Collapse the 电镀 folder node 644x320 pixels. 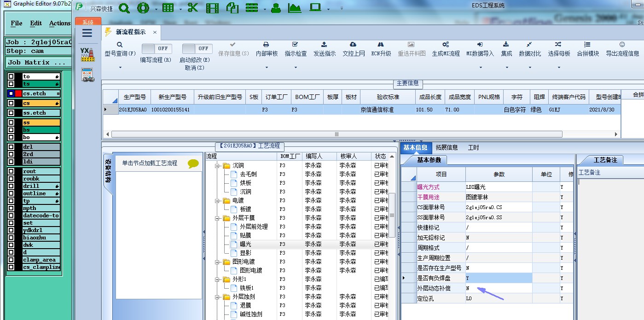click(x=217, y=201)
